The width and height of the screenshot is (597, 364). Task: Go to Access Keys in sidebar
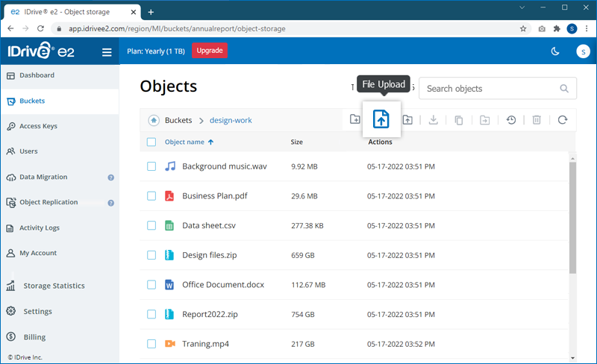click(38, 126)
